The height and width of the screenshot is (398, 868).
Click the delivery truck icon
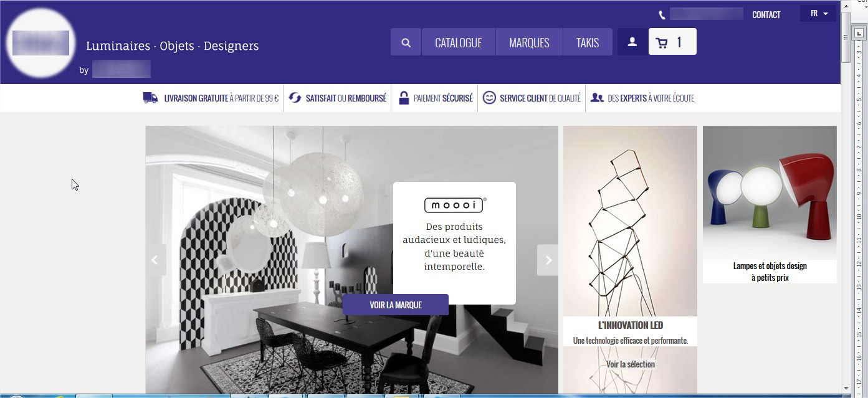[x=150, y=98]
